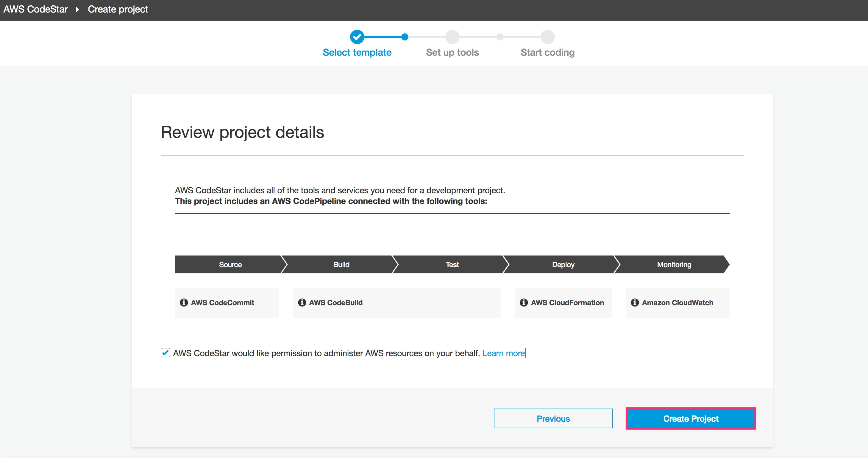Viewport: 868px width, 458px height.
Task: Open the Learn more link
Action: pos(503,353)
